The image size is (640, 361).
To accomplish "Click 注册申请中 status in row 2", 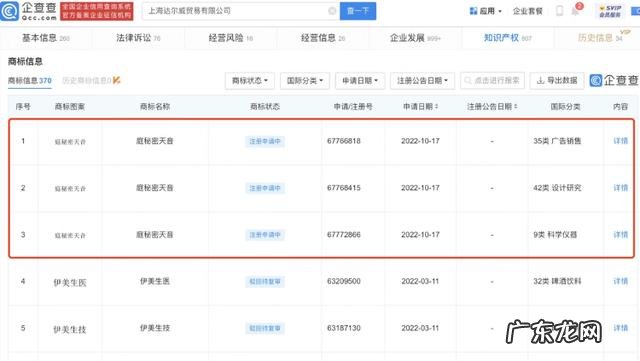I will 265,188.
